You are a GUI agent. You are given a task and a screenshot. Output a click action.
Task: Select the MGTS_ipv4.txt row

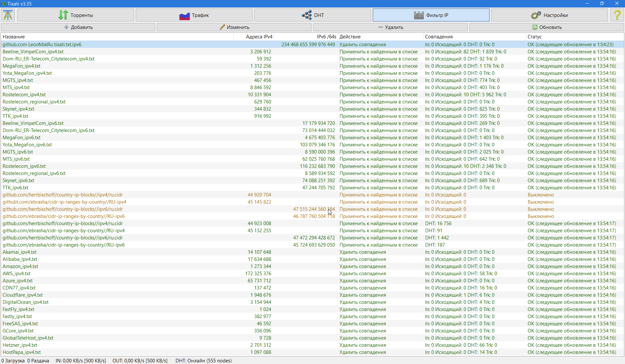point(312,80)
